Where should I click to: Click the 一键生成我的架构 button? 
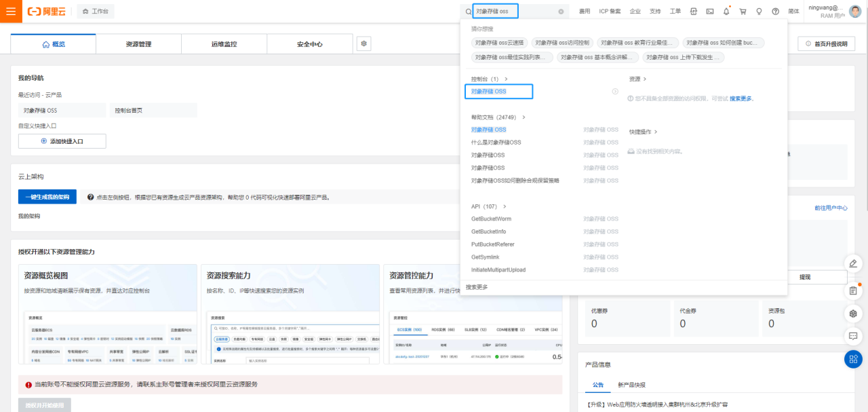(47, 197)
